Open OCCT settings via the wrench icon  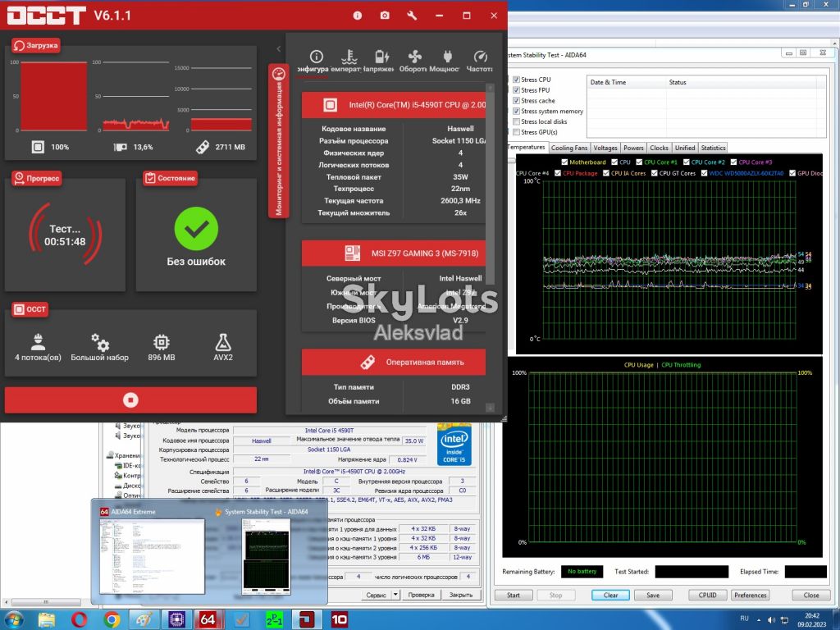click(412, 16)
